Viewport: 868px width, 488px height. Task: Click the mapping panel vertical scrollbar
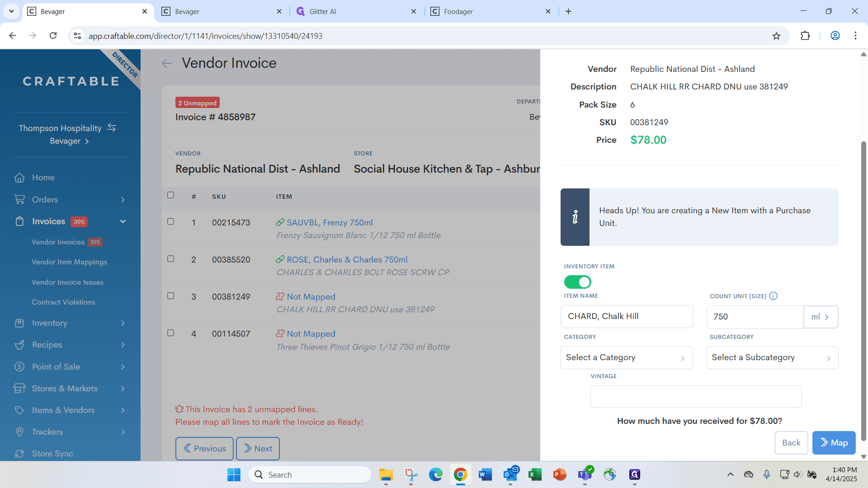coord(863,291)
